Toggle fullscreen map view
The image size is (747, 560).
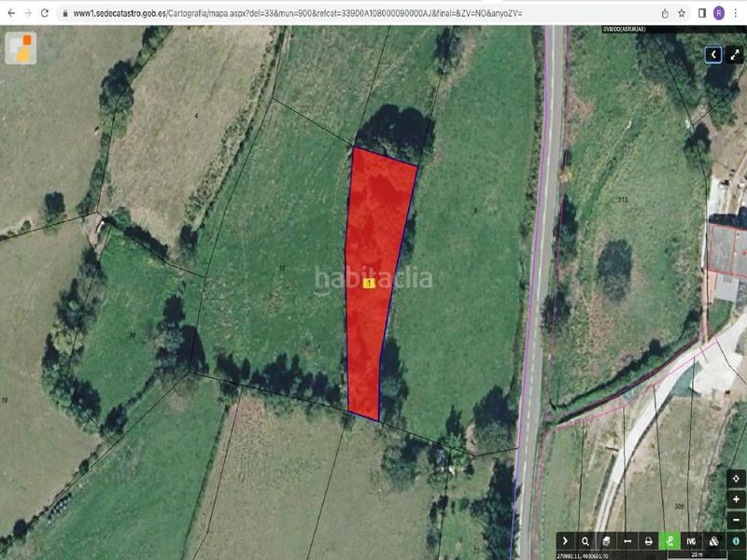pyautogui.click(x=735, y=55)
